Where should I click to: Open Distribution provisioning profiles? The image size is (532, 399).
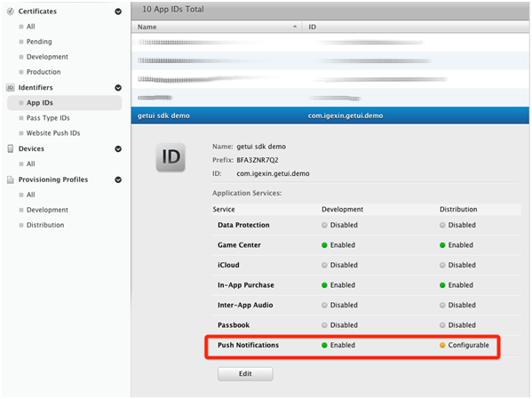[45, 225]
